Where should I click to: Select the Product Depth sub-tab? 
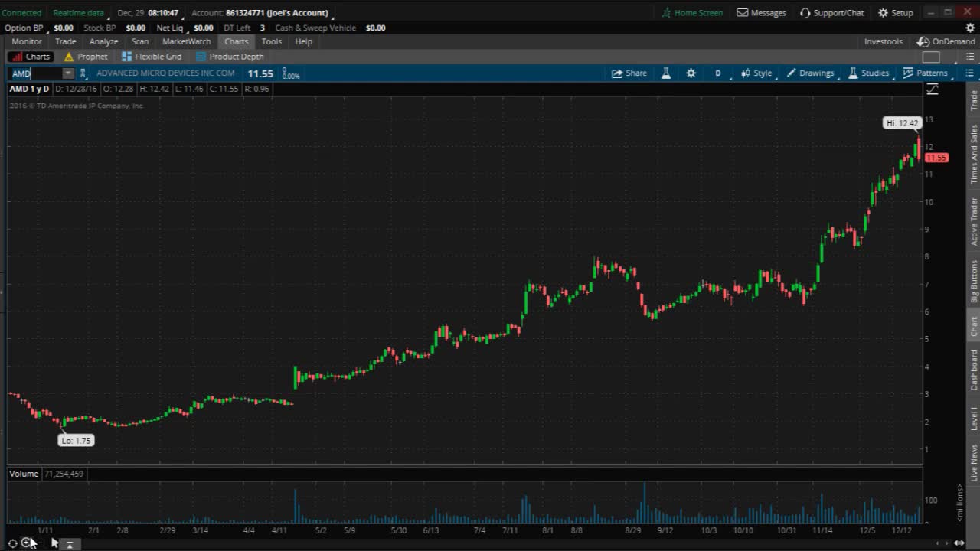point(230,57)
